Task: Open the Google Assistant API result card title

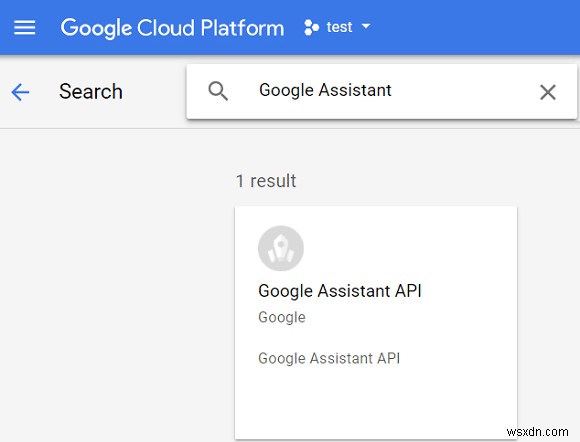Action: [x=340, y=291]
